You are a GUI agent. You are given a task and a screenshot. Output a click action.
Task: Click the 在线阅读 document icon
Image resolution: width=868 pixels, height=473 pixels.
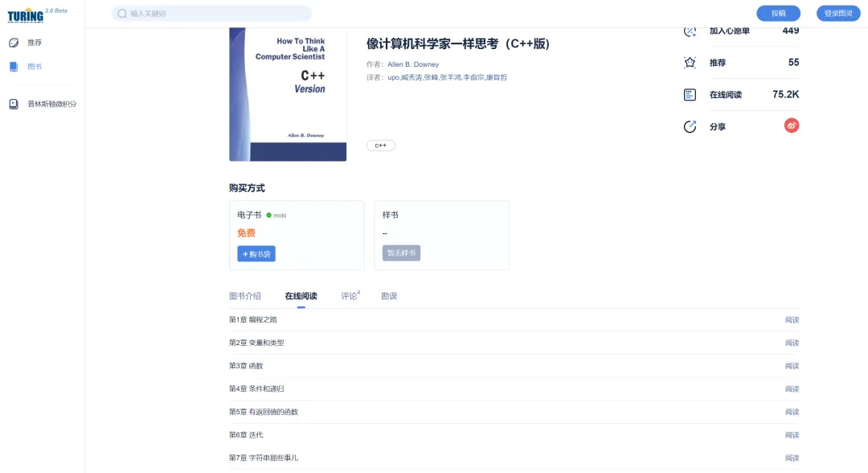[690, 95]
